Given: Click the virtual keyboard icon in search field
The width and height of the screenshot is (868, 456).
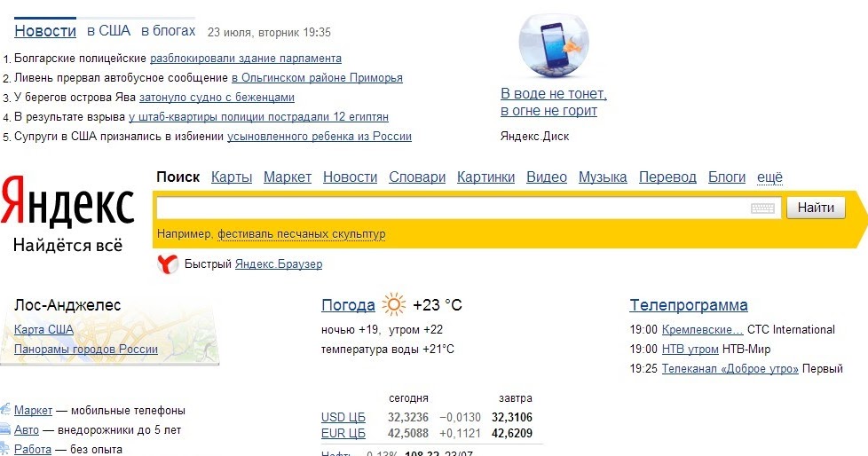Looking at the screenshot, I should [762, 208].
